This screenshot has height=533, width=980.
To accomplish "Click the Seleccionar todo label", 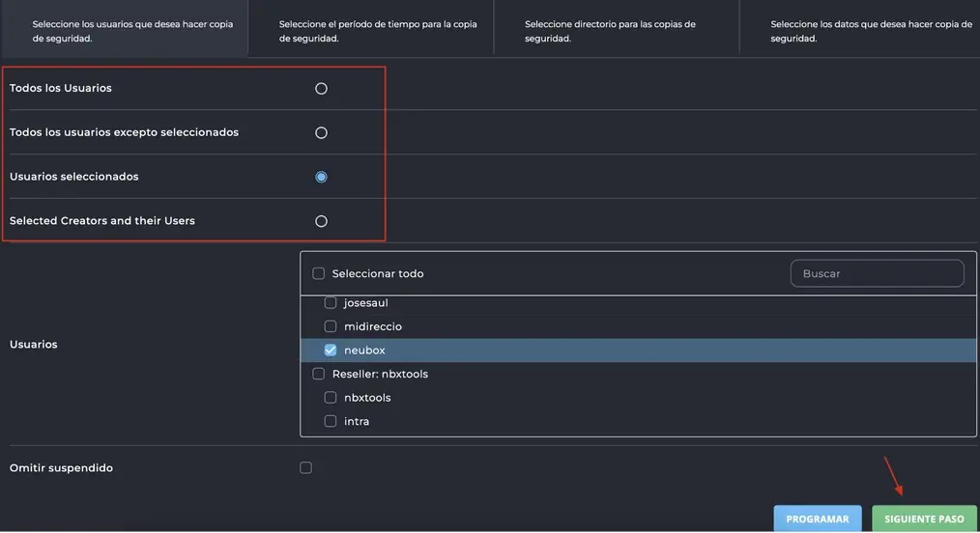I will (378, 273).
